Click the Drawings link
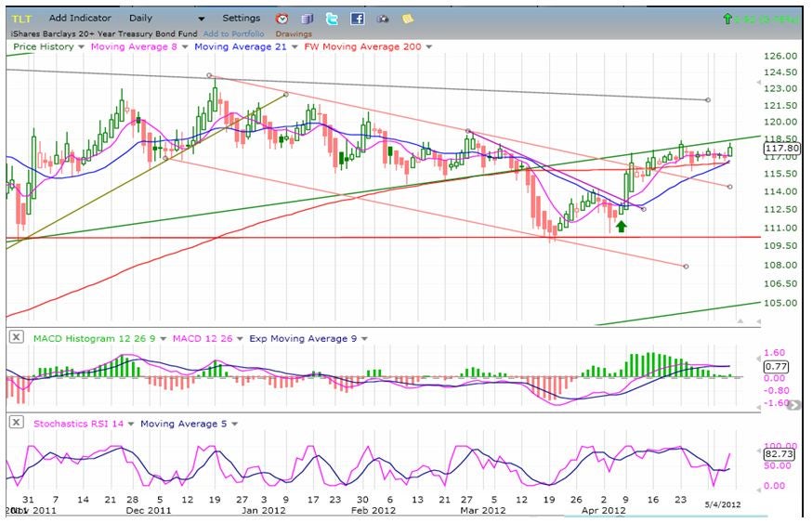 click(294, 33)
